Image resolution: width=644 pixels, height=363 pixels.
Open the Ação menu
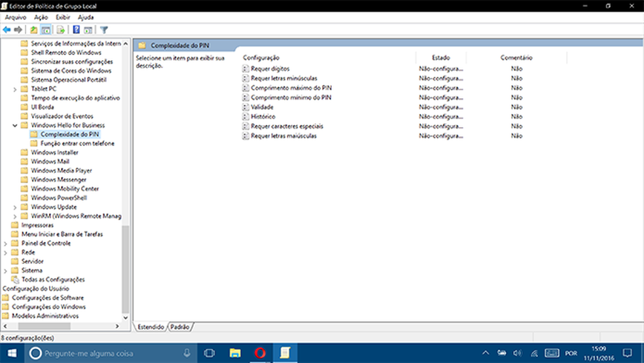click(x=41, y=17)
